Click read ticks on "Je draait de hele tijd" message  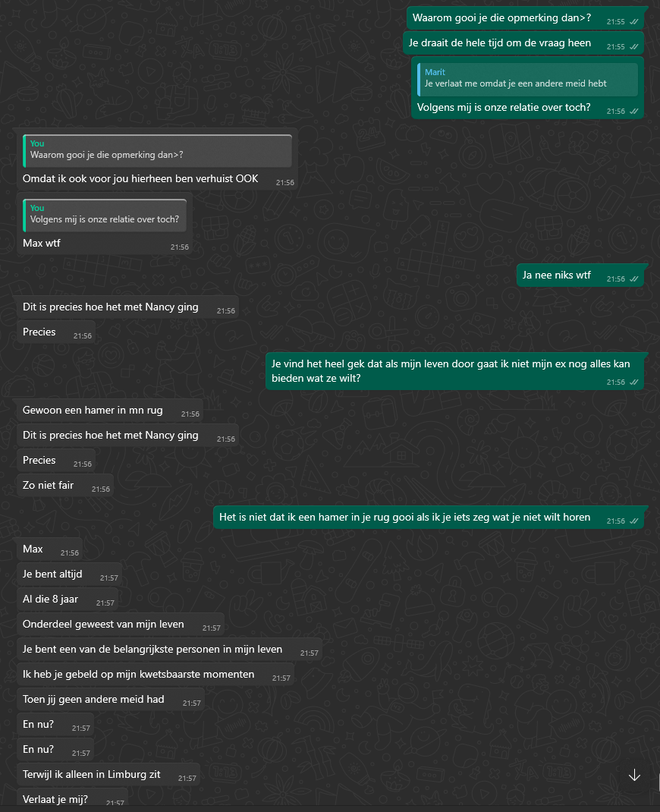(x=633, y=47)
